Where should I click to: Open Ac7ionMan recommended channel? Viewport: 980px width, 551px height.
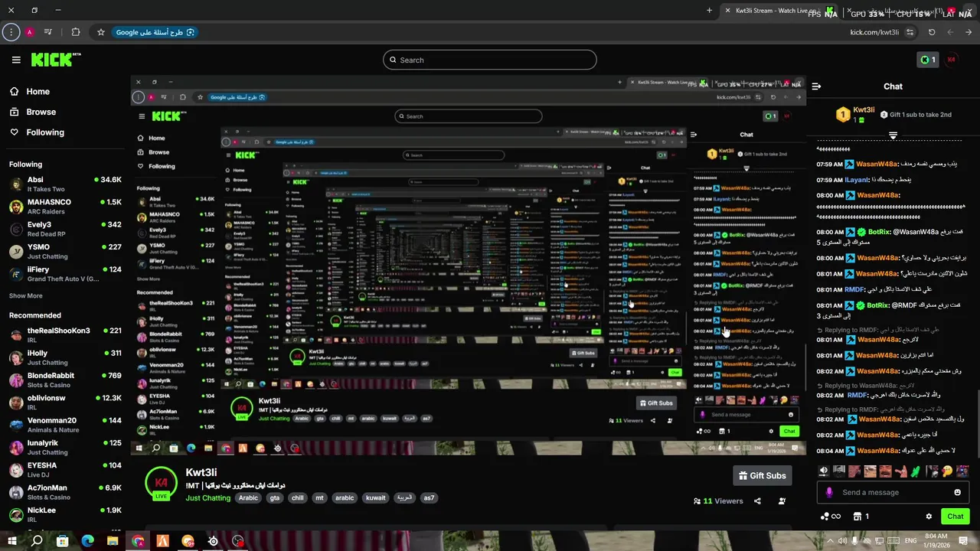[65, 492]
